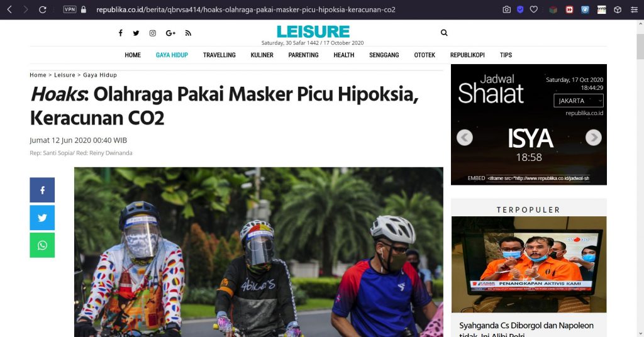644x337 pixels.
Task: Select the HEALTH navigation item
Action: click(x=344, y=55)
